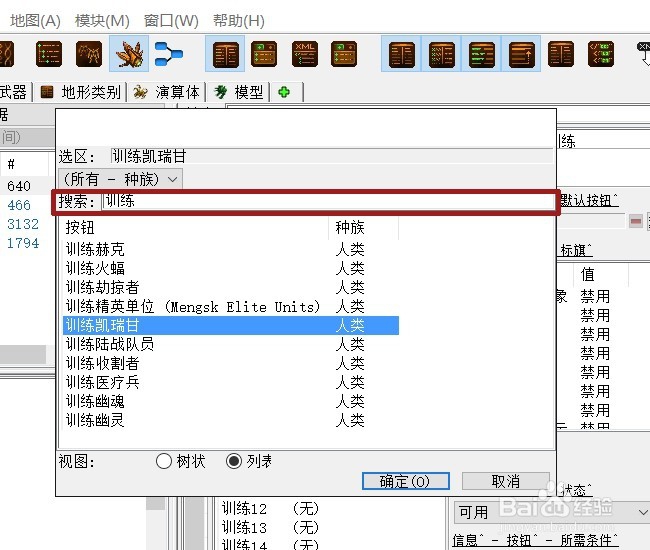Open the 窗口(W) menu
Image resolution: width=650 pixels, height=550 pixels.
click(x=171, y=20)
